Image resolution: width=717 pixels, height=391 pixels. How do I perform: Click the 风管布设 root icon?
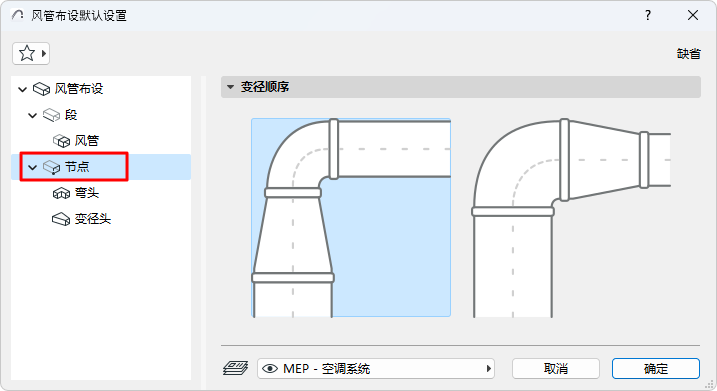(41, 89)
